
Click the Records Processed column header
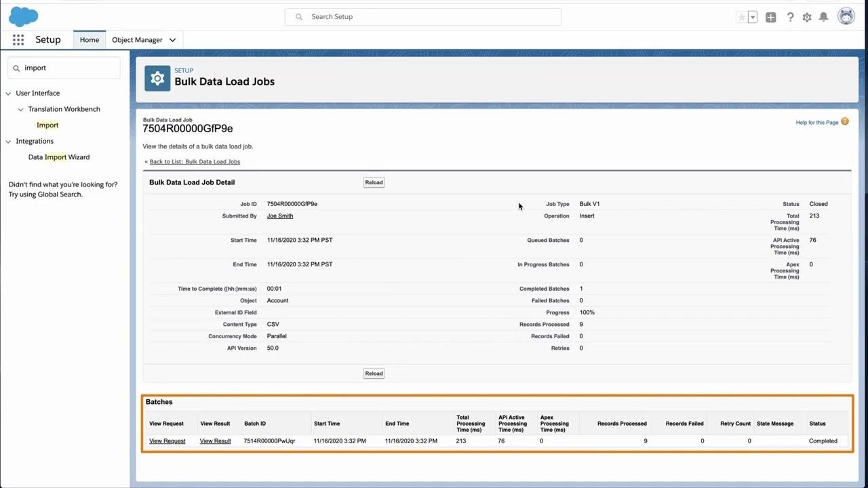(622, 424)
